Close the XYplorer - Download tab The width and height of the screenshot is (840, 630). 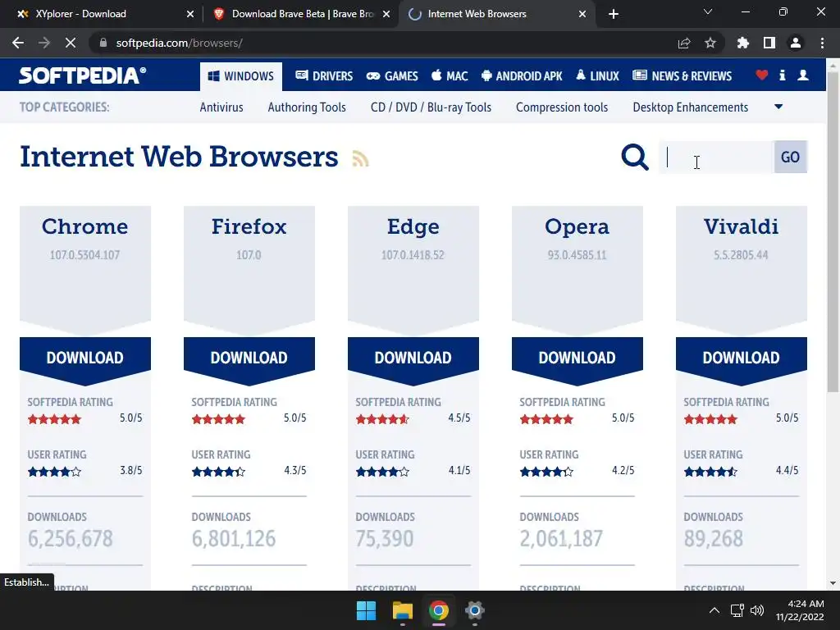[190, 15]
